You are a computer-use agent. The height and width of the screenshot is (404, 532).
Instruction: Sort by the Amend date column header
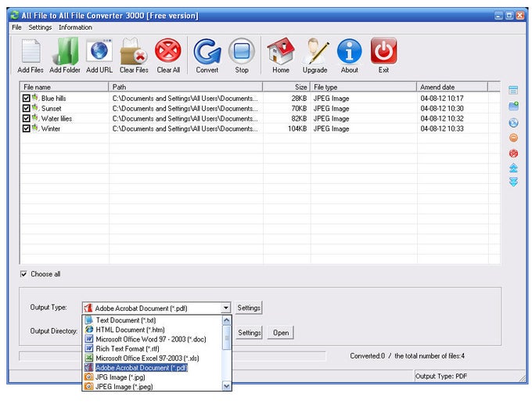click(452, 87)
